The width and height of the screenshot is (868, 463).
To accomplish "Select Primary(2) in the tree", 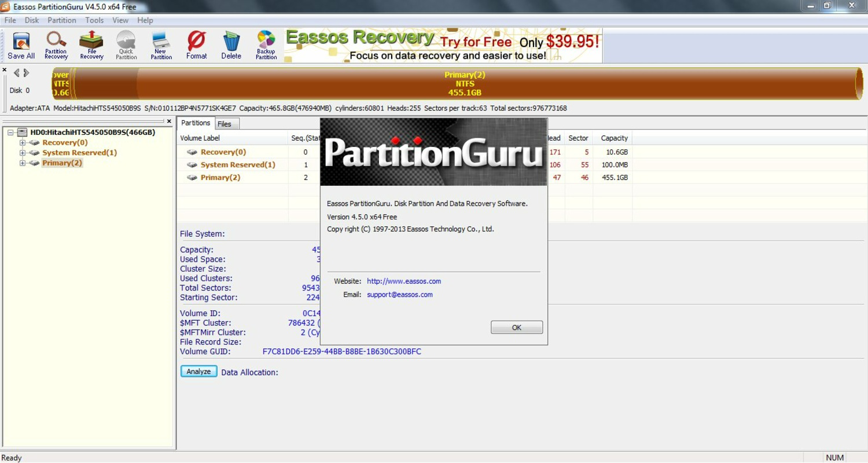I will (x=62, y=163).
